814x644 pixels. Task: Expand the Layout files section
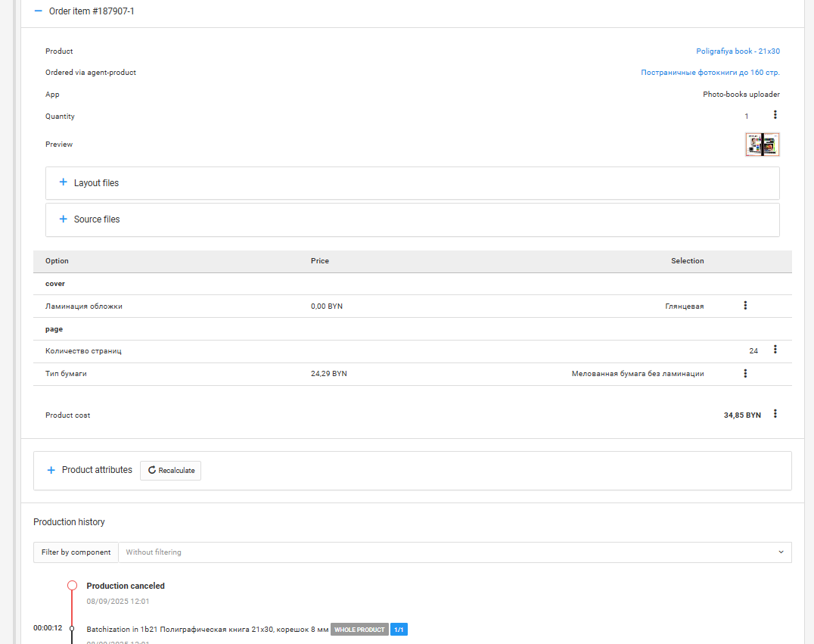pyautogui.click(x=412, y=183)
